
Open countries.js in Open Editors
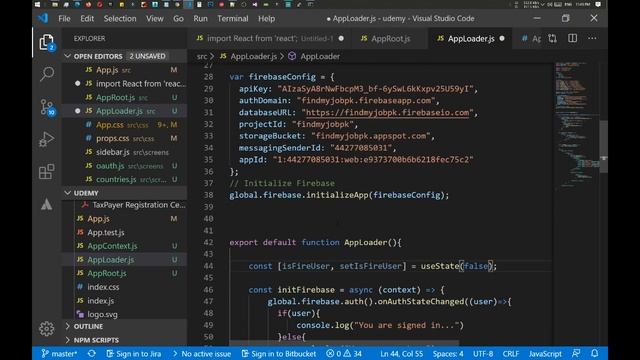coord(125,179)
